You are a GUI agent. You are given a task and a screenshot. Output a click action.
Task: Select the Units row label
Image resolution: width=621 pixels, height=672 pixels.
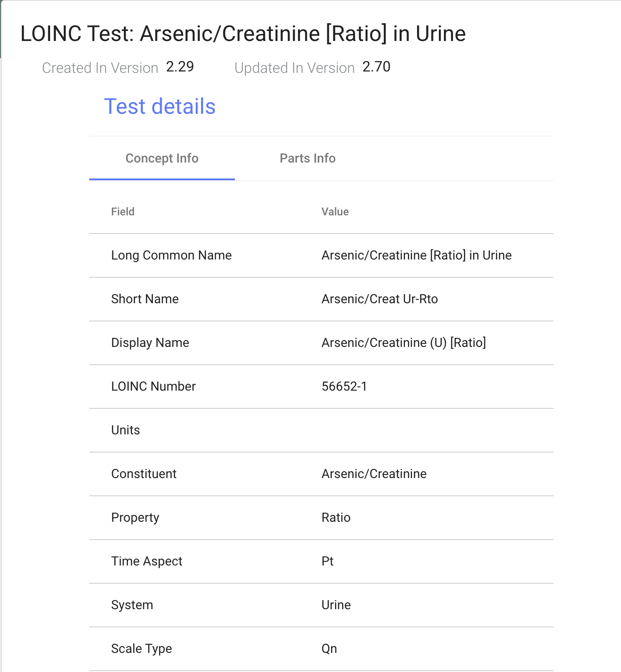coord(126,430)
